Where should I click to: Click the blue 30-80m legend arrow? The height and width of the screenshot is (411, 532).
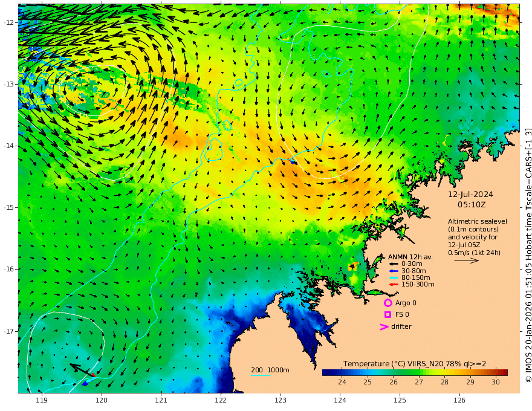pyautogui.click(x=394, y=271)
